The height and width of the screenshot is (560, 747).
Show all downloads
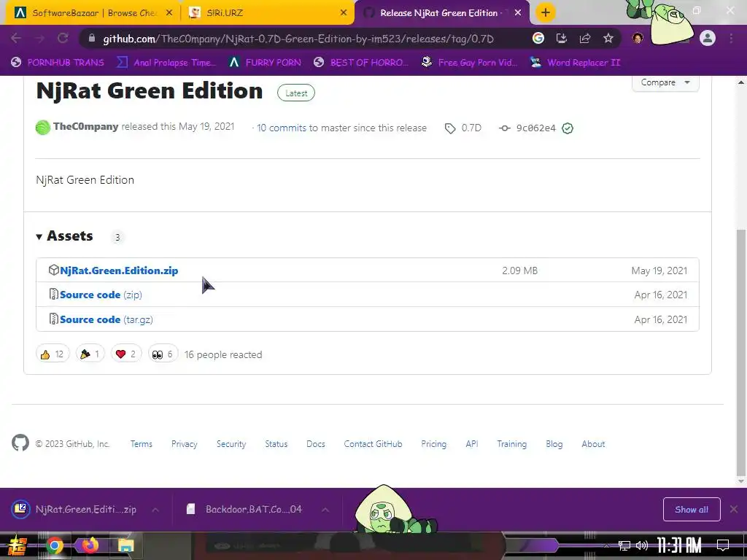(692, 510)
